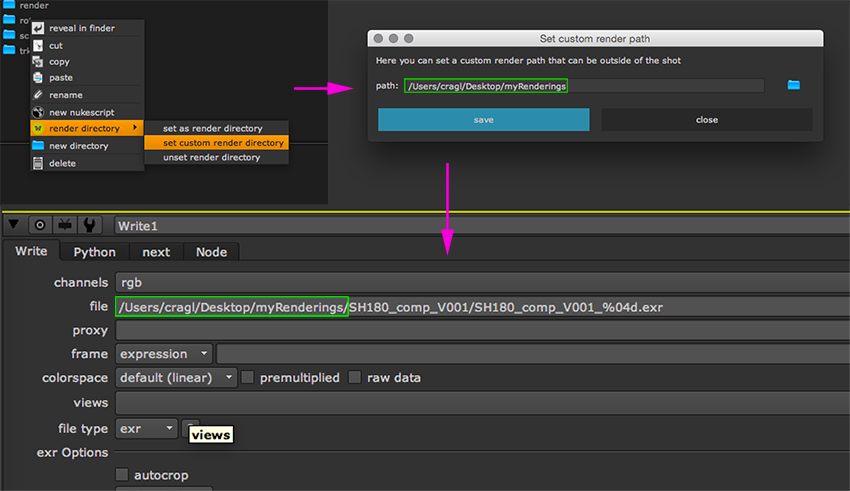Image resolution: width=850 pixels, height=491 pixels.
Task: Click the center node circle icon in Write1 header
Action: pos(40,225)
